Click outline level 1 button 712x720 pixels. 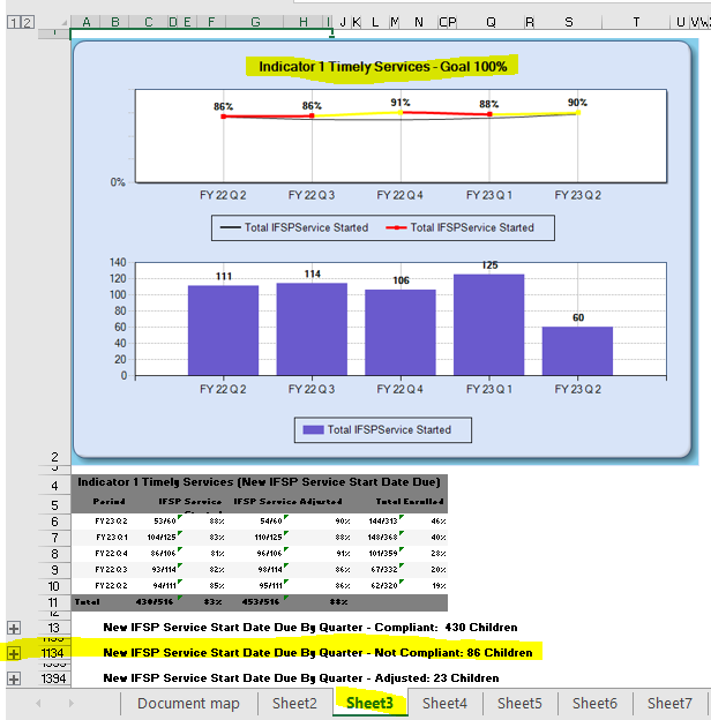[x=12, y=22]
